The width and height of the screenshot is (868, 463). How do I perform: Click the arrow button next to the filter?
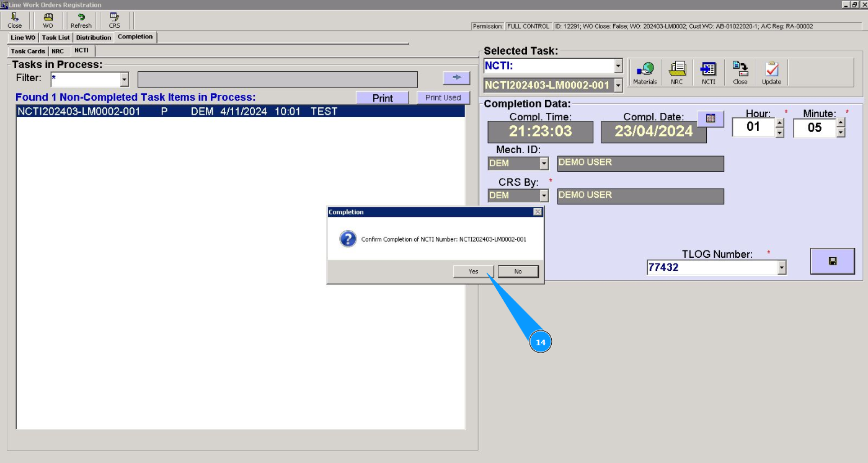(457, 77)
